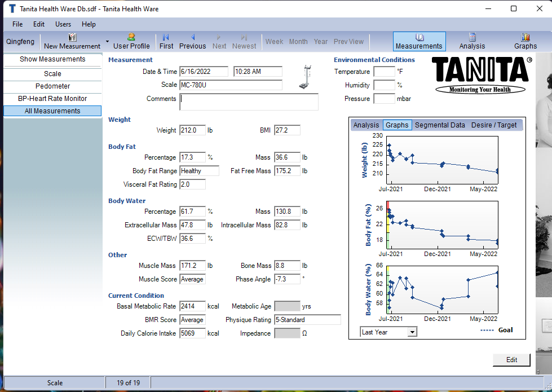The image size is (552, 392).
Task: Click the Body Water Percentage field 61.7
Action: click(193, 212)
